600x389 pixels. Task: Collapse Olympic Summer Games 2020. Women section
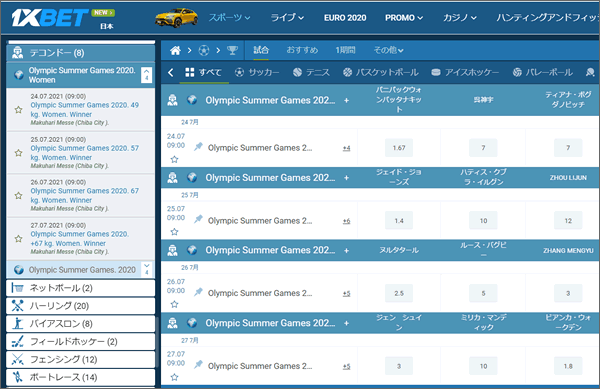coord(147,75)
